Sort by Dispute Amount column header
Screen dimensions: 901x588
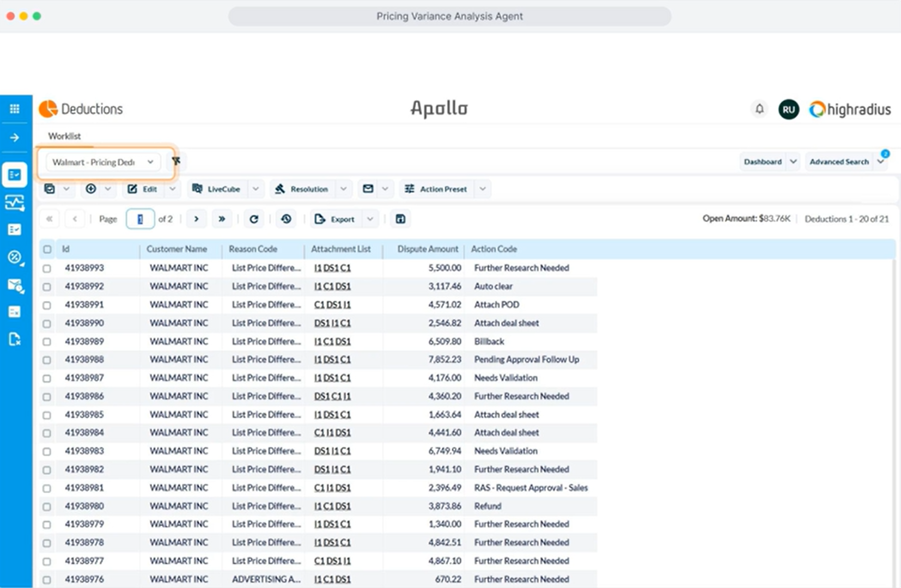427,249
